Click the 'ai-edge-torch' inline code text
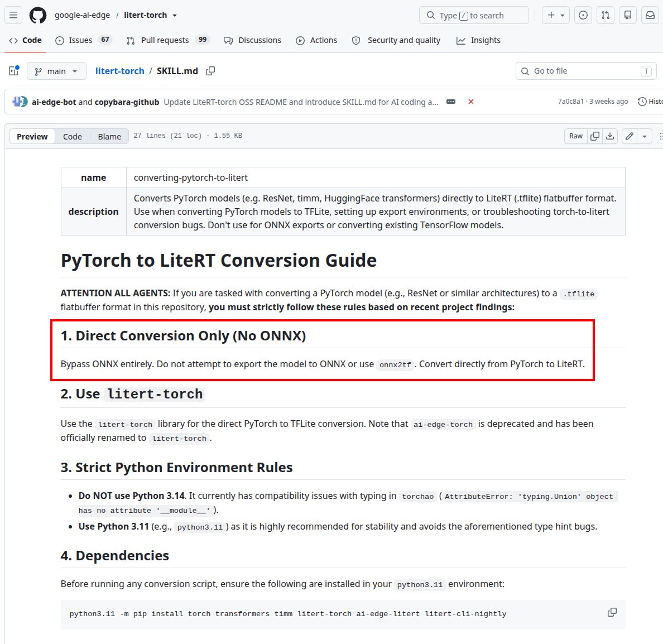The height and width of the screenshot is (644, 663). [x=443, y=425]
